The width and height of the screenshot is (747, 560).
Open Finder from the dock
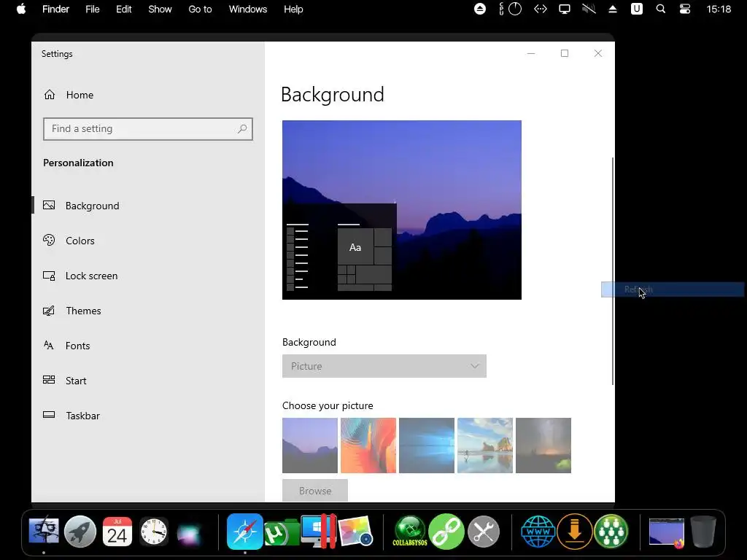(44, 532)
